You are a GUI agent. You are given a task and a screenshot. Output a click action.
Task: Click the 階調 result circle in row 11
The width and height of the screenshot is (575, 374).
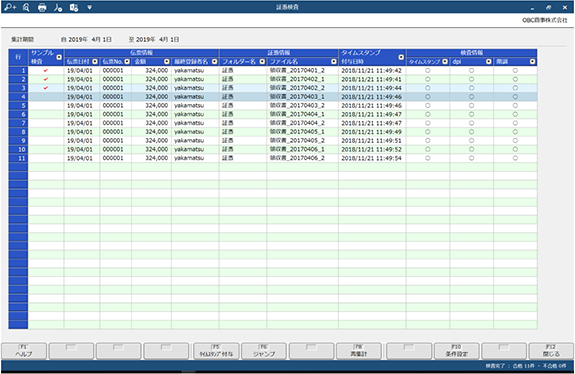[x=515, y=158]
